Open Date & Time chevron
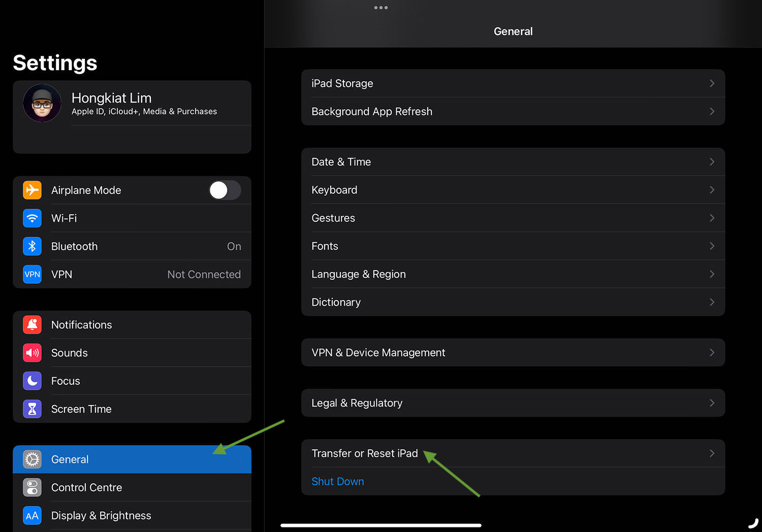Image resolution: width=762 pixels, height=532 pixels. 712,162
